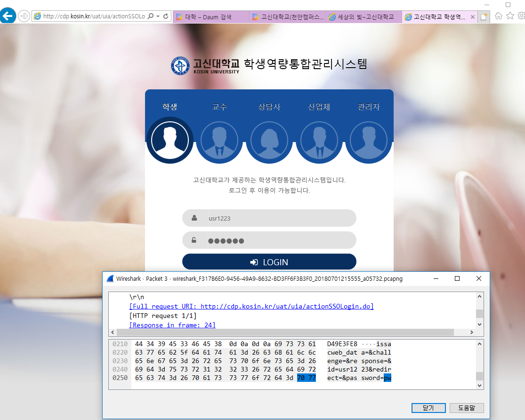Image resolution: width=525 pixels, height=420 pixels.
Task: Click the detail pane horizontal scrollbar thumb
Action: [x=285, y=333]
